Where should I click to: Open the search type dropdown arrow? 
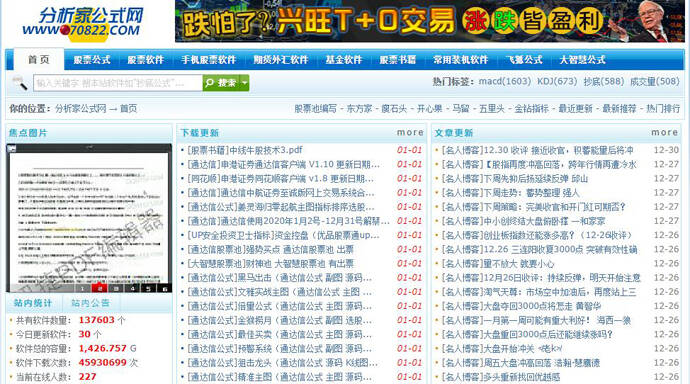[x=245, y=83]
